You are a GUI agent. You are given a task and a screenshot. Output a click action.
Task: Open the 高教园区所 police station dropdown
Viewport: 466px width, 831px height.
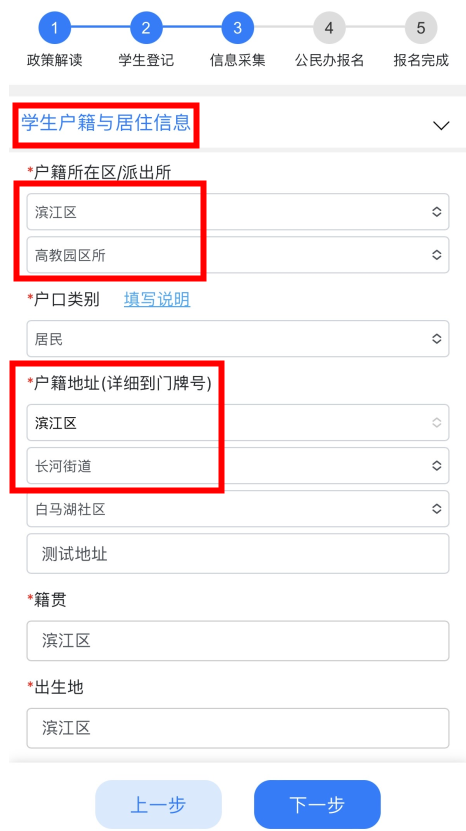[238, 255]
